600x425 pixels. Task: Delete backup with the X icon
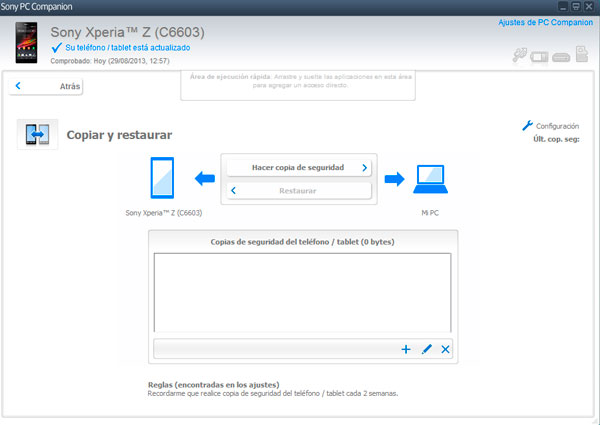point(445,349)
